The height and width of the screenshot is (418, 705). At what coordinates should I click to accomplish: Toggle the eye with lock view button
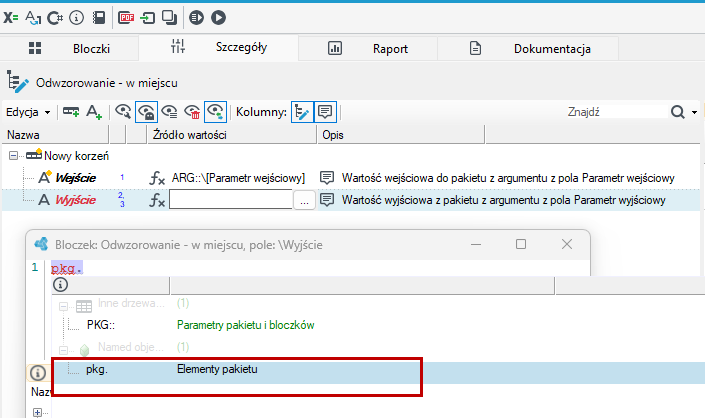(x=146, y=111)
